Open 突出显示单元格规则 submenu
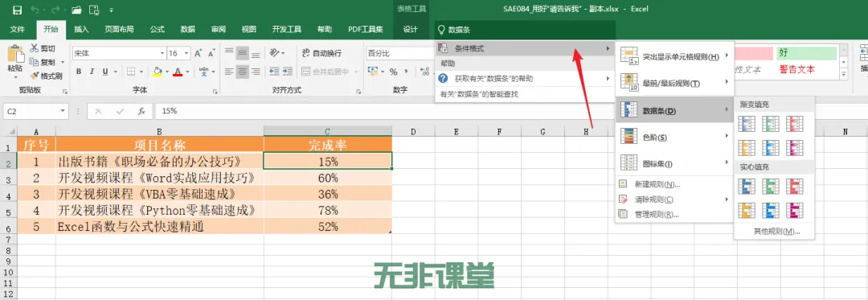This screenshot has height=300, width=868. [674, 56]
